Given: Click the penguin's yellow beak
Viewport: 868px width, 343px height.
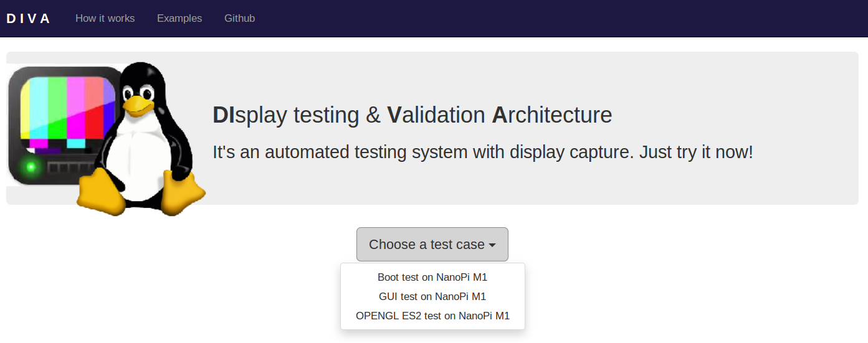Looking at the screenshot, I should click(137, 106).
